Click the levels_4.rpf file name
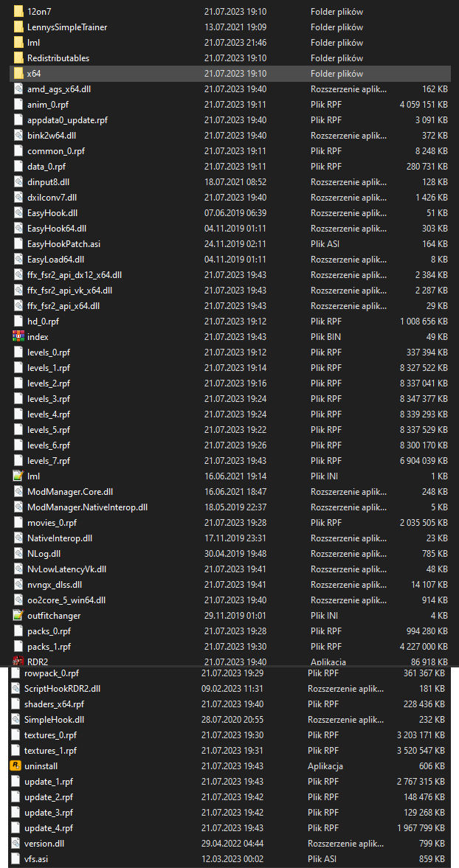Screen dimensions: 459x868 (49, 414)
